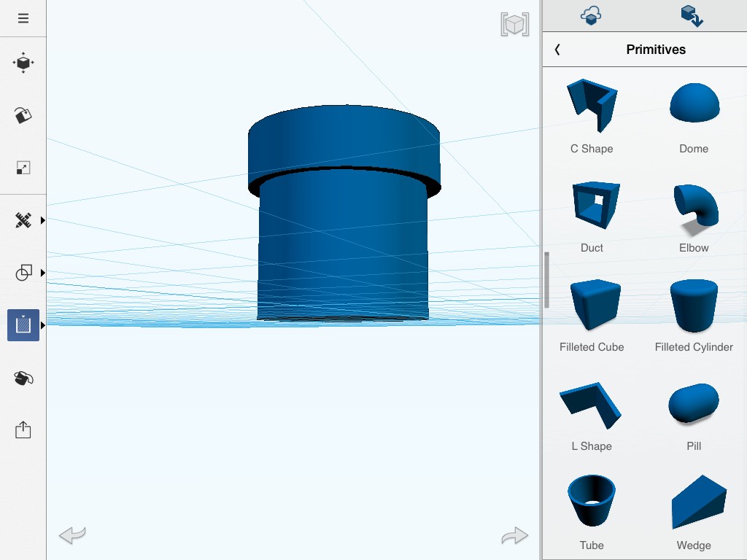This screenshot has height=560, width=747.
Task: Select the blue cylinder model in viewport
Action: pyautogui.click(x=344, y=214)
